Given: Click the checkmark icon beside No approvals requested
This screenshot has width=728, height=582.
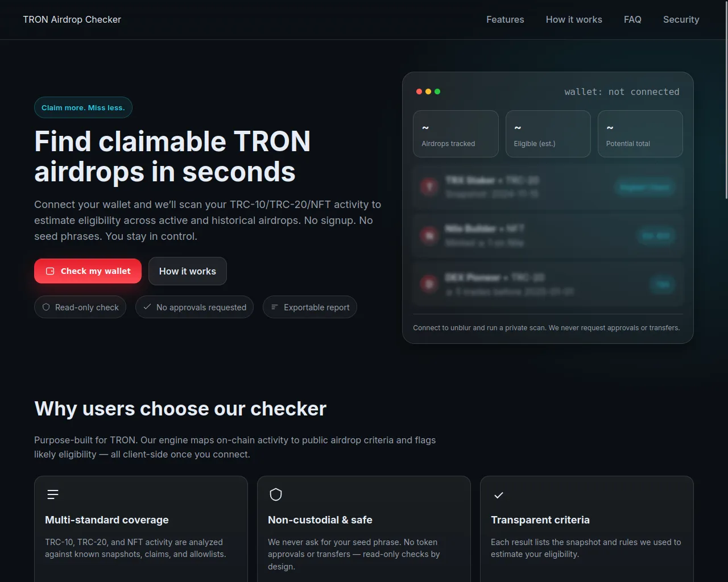Looking at the screenshot, I should coord(147,307).
